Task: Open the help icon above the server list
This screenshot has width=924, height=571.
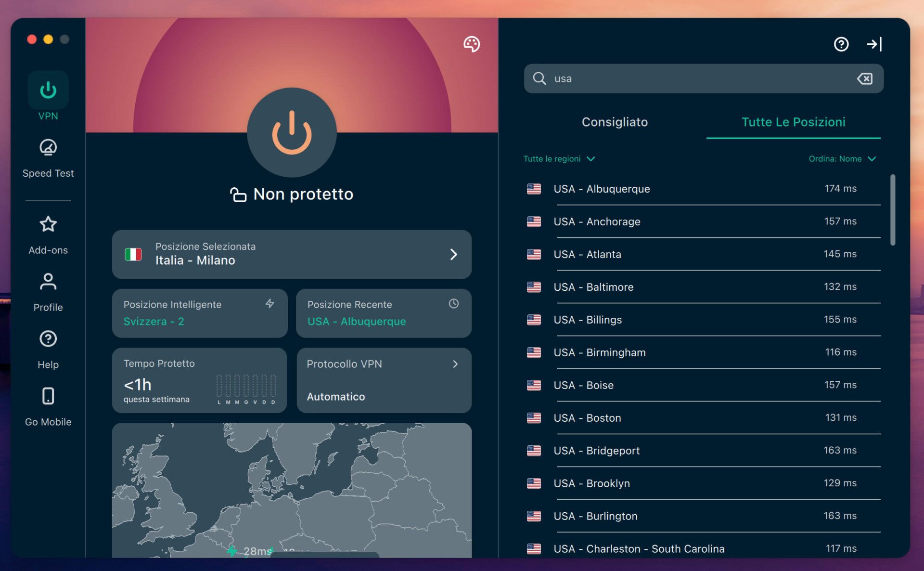Action: coord(841,44)
